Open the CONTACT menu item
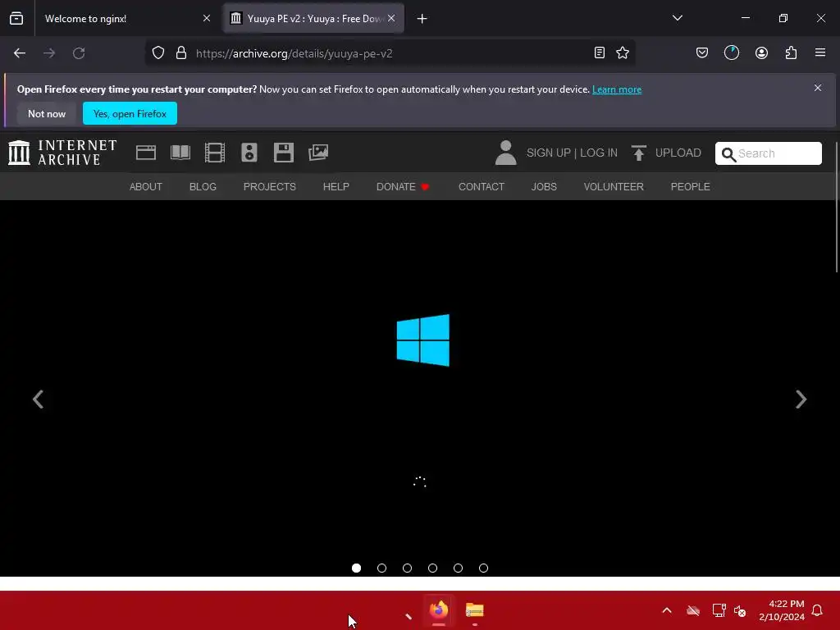 [x=482, y=186]
